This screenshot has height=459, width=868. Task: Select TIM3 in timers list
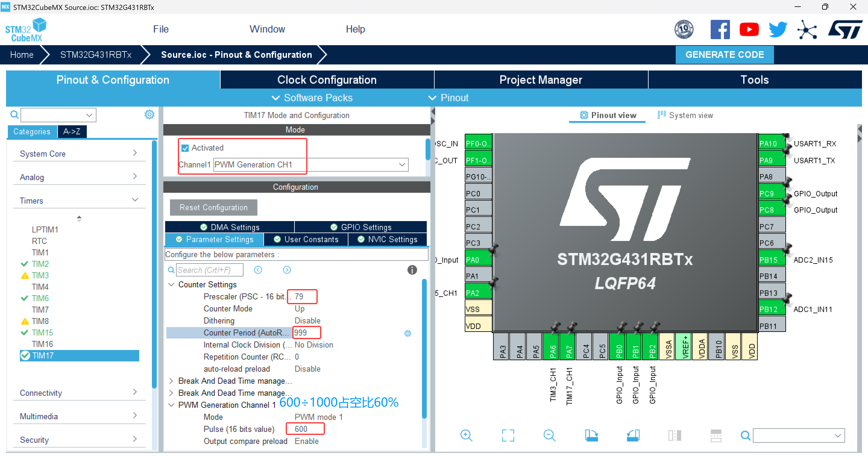40,275
